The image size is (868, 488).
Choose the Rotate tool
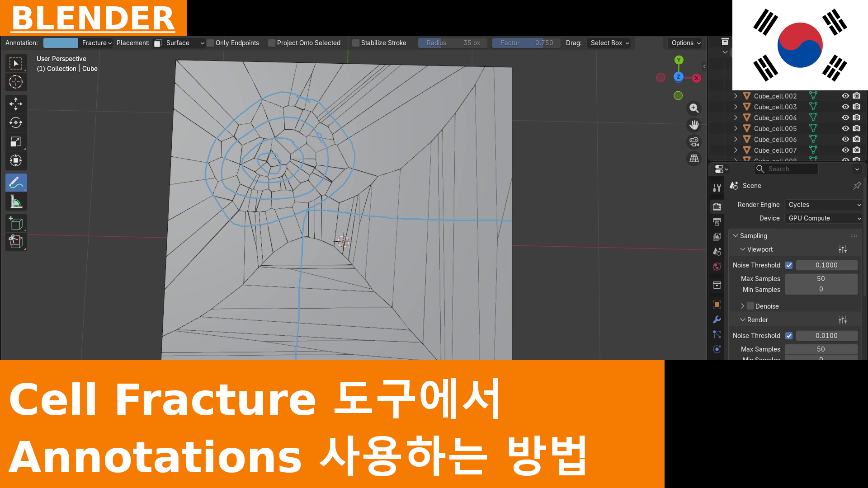click(x=16, y=122)
